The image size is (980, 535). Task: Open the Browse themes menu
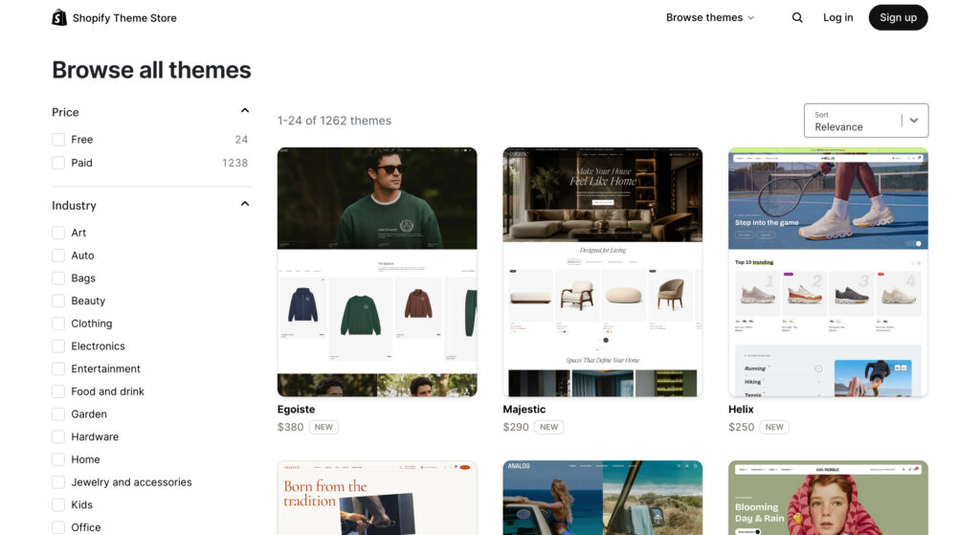point(710,17)
